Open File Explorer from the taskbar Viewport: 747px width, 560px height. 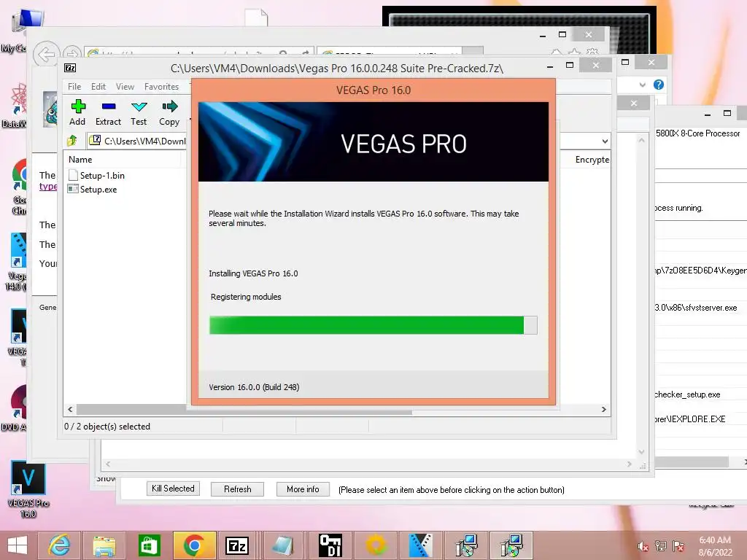(x=104, y=545)
